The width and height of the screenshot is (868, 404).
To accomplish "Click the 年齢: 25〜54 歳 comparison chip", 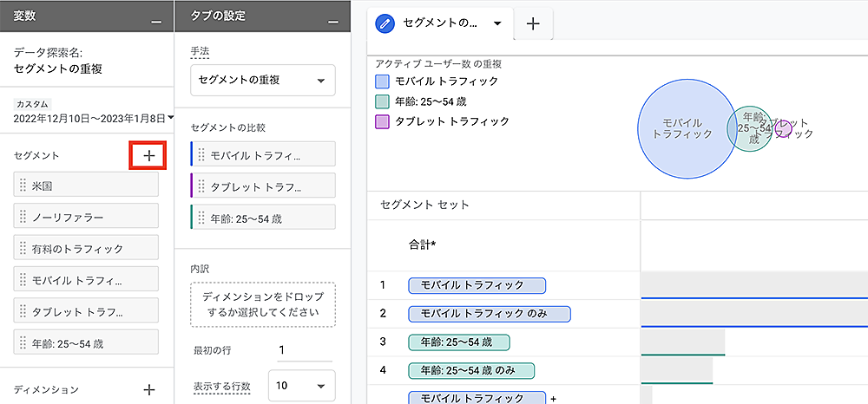I will 262,217.
